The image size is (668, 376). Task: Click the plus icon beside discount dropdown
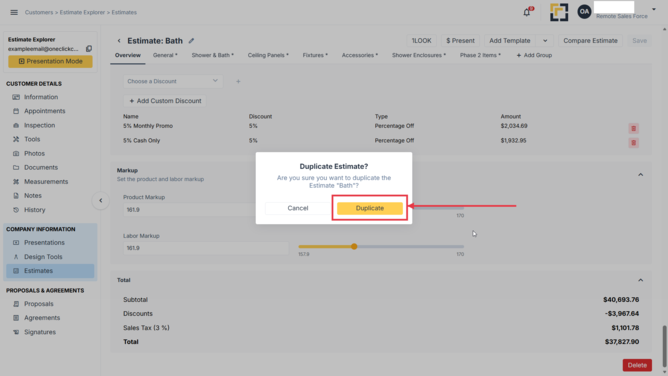[x=238, y=81]
